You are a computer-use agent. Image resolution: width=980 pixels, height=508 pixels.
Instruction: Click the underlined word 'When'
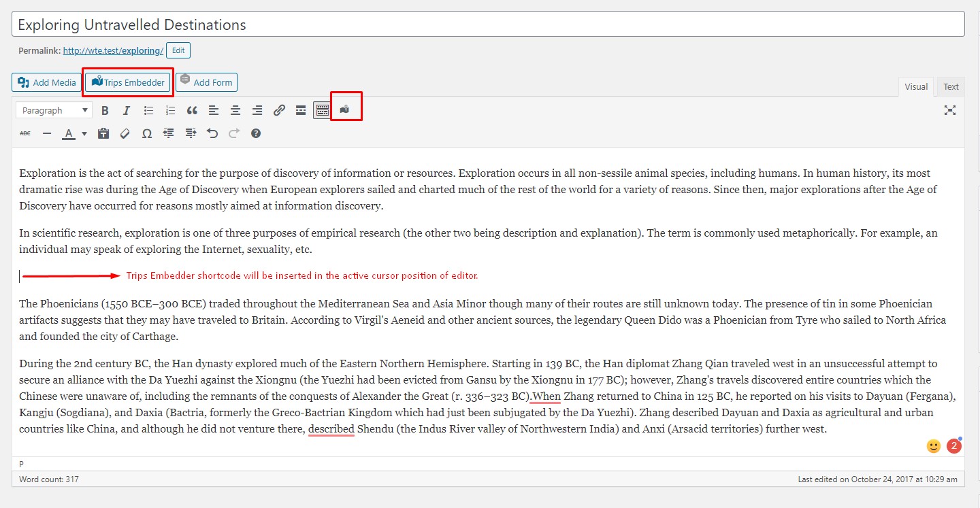[547, 396]
